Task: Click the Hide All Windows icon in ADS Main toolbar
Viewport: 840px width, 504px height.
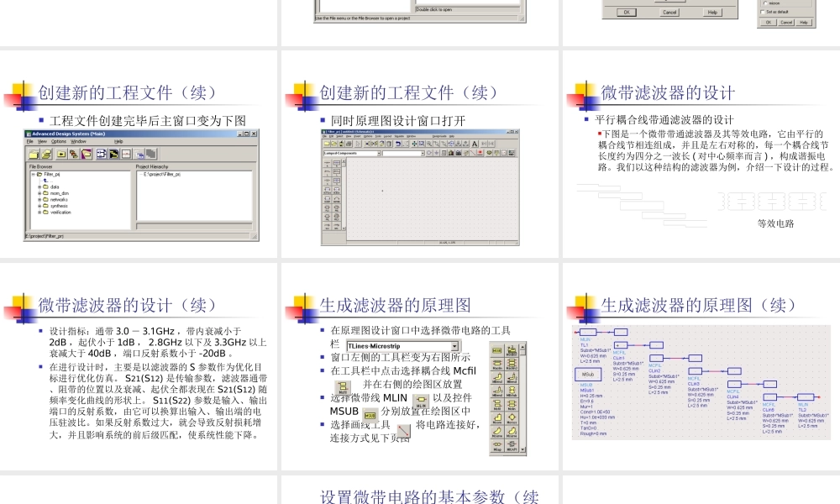Action: click(x=139, y=154)
